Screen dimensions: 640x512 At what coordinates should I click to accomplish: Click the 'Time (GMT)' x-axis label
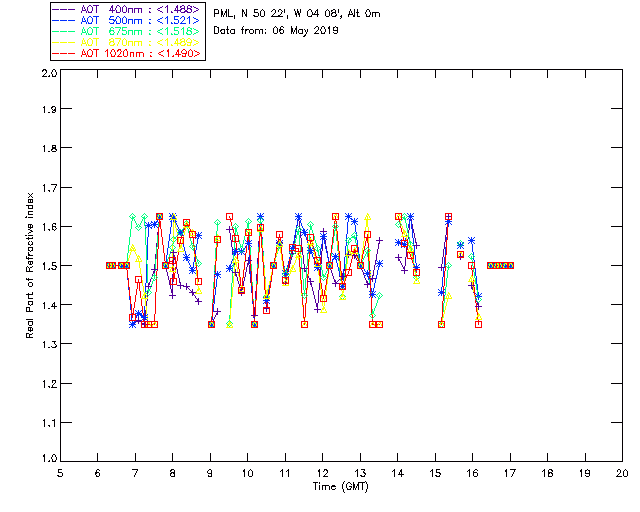pos(341,486)
